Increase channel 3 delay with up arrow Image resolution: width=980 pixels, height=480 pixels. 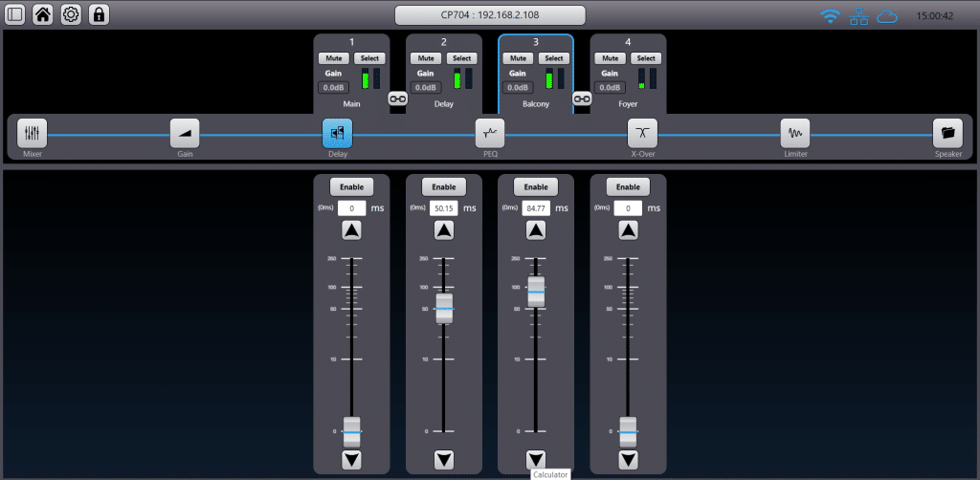coord(536,231)
